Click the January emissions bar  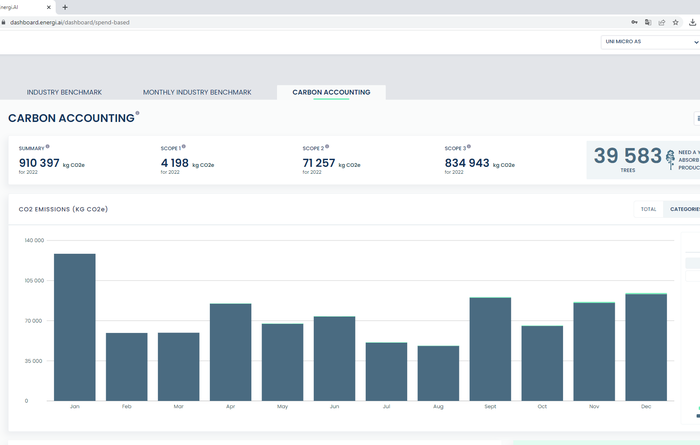tap(75, 327)
